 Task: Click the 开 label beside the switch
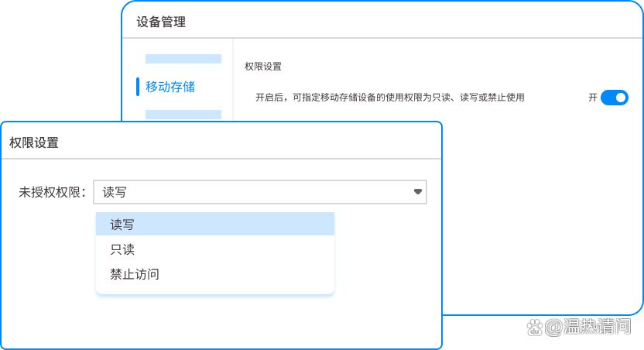(593, 98)
